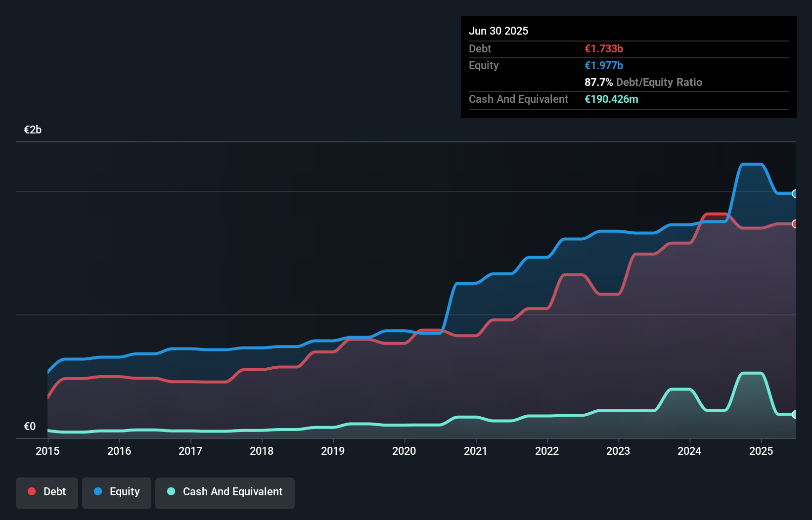This screenshot has height=520, width=812.
Task: Select the red Debt endpoint marker on the chart
Action: coord(795,224)
